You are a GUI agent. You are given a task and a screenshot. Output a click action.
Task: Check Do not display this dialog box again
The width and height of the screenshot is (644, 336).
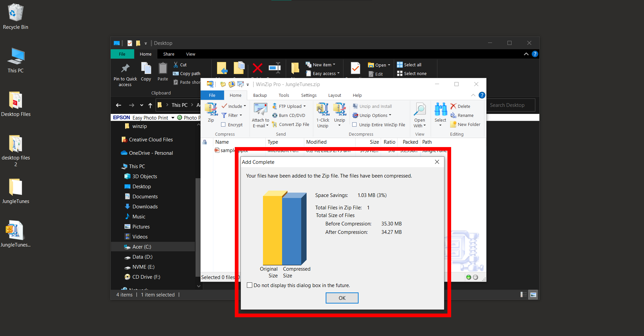pyautogui.click(x=250, y=285)
